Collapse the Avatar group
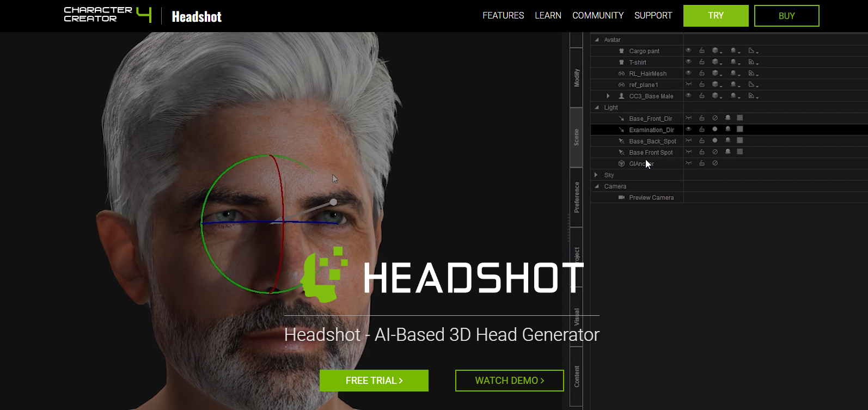Viewport: 868px width, 410px height. pyautogui.click(x=597, y=40)
